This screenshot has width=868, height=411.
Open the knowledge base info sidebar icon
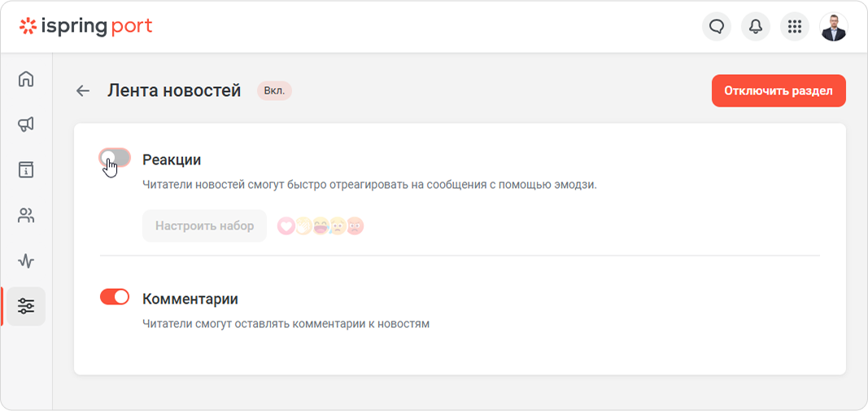pos(26,170)
